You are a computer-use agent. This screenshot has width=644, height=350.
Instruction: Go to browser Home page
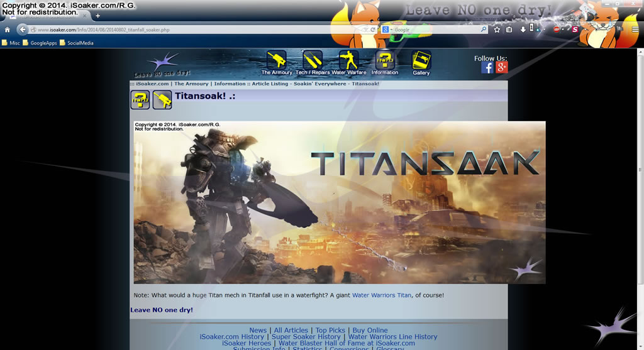8,30
